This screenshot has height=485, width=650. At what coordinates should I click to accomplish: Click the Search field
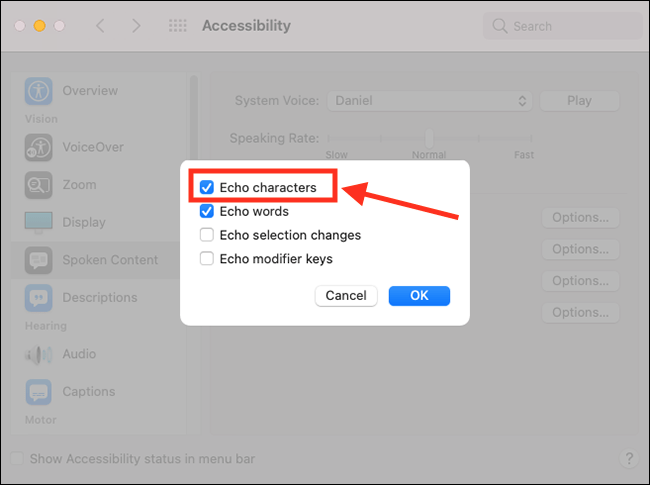pos(563,26)
